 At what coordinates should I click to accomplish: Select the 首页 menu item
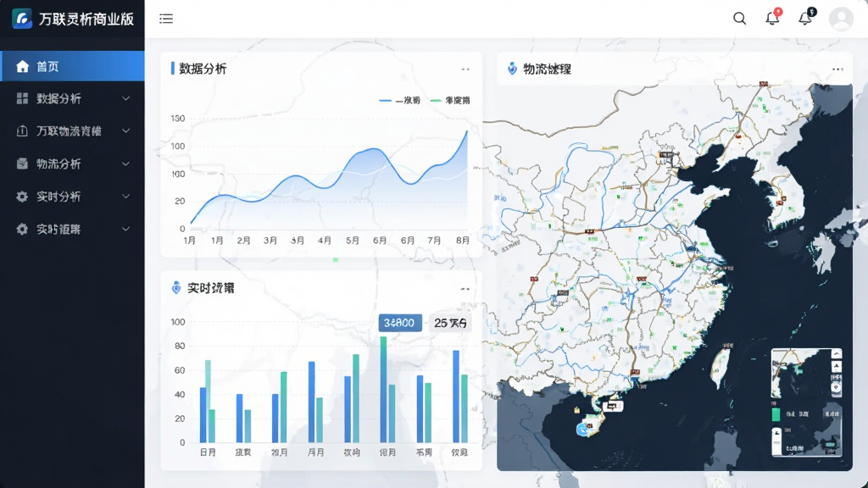tap(73, 66)
